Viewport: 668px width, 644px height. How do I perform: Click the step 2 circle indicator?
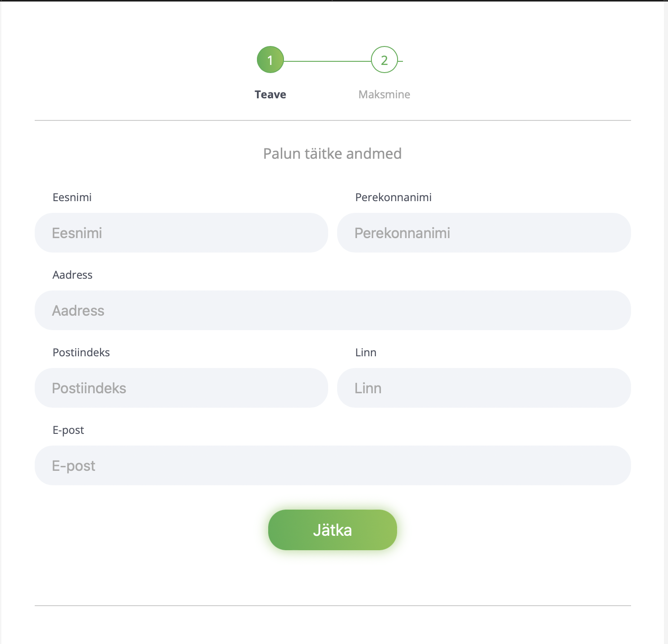click(x=384, y=60)
